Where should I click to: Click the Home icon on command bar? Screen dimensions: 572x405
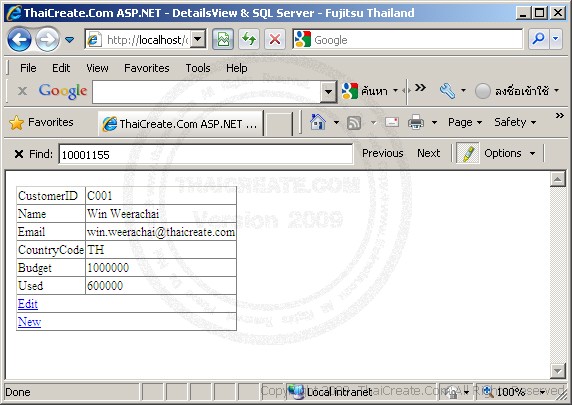point(318,122)
